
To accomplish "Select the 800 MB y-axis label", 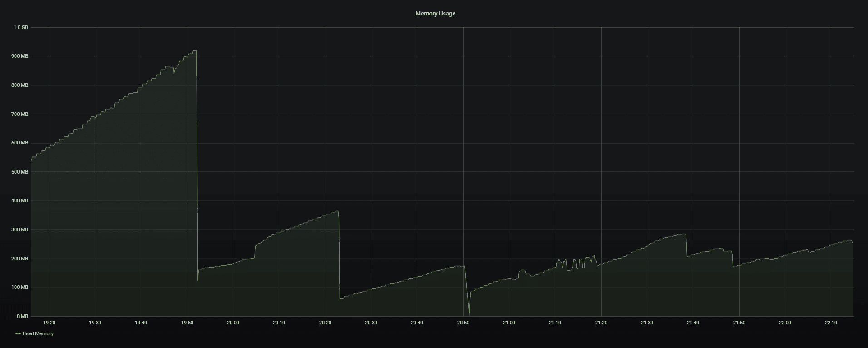I will pyautogui.click(x=20, y=85).
